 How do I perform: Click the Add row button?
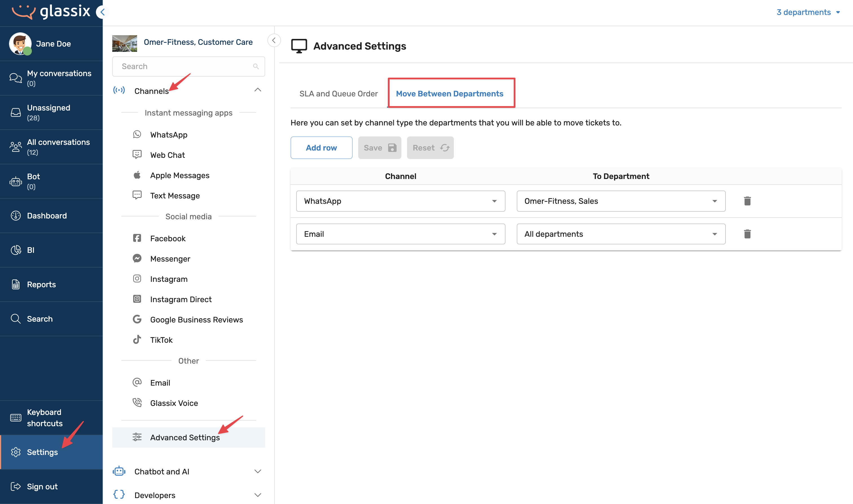point(321,148)
